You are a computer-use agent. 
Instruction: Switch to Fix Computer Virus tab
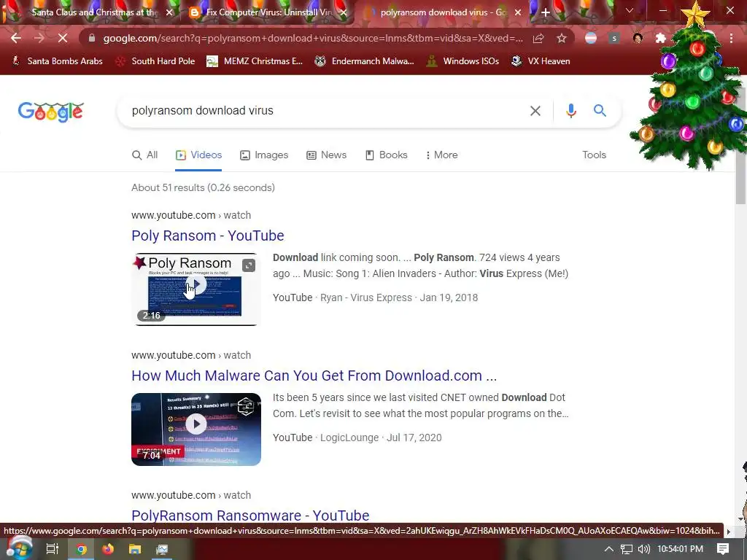click(267, 12)
